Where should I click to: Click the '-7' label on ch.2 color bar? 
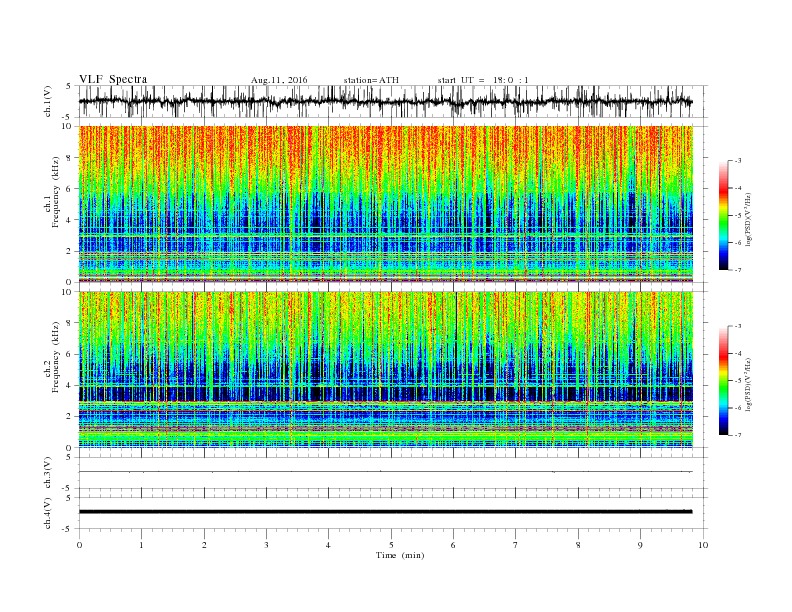coord(738,435)
